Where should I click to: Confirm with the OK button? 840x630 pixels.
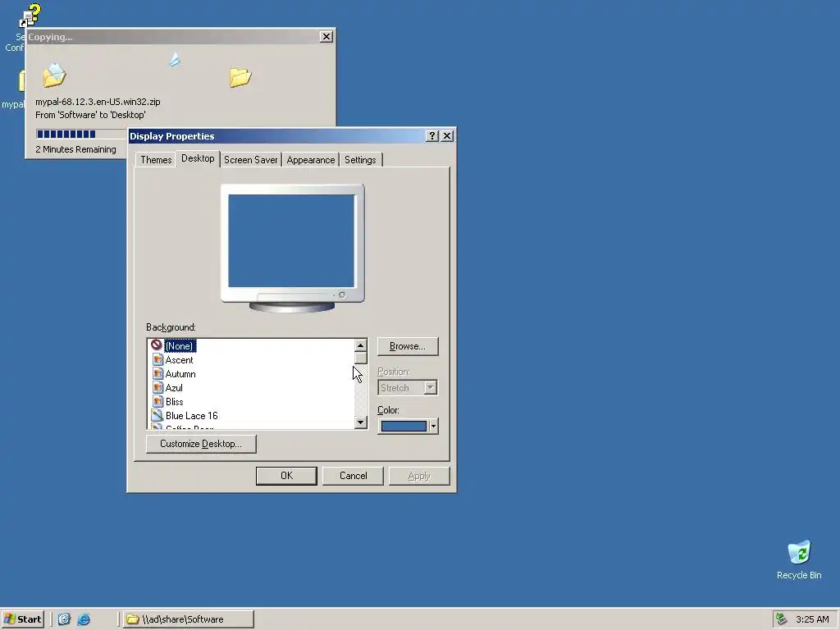tap(286, 476)
